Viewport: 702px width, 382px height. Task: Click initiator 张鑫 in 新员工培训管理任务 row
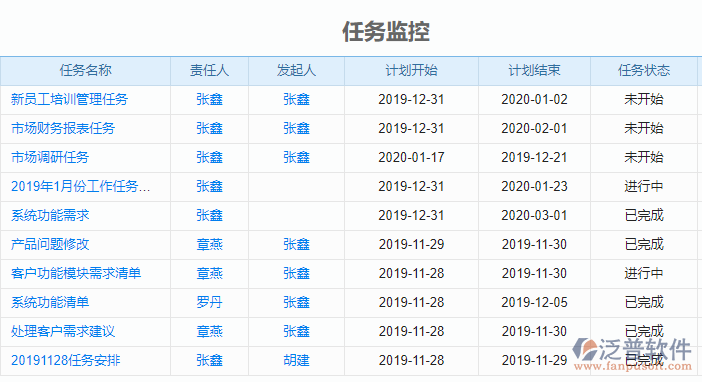296,99
